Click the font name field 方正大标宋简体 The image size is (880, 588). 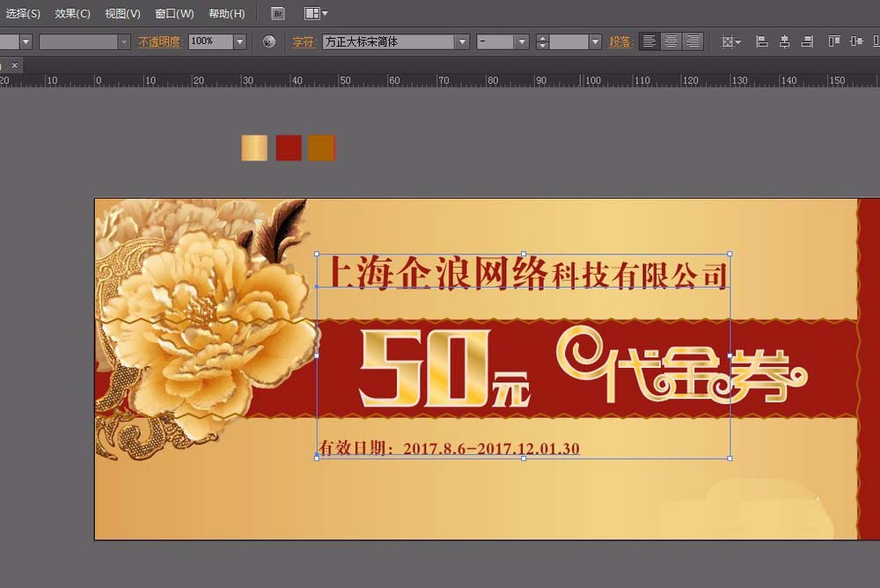388,41
